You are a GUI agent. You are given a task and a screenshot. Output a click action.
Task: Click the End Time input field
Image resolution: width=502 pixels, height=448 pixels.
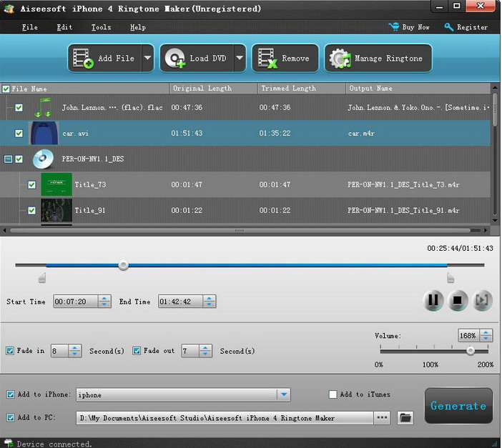180,302
